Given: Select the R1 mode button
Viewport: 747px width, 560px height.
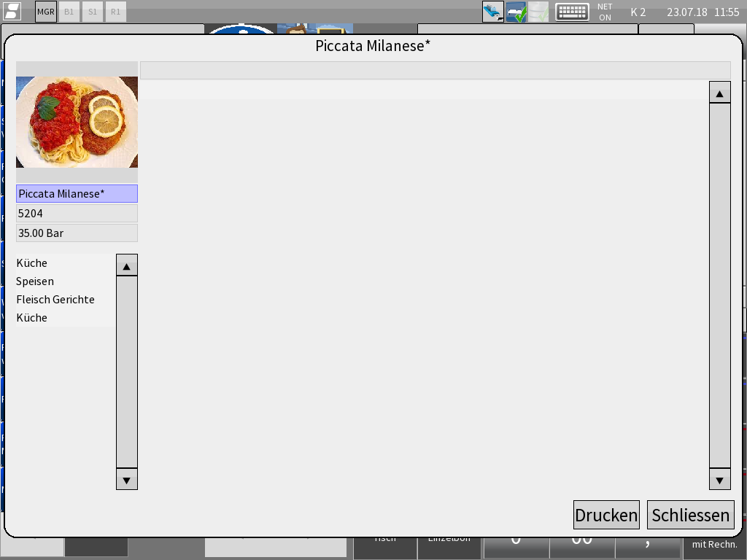Looking at the screenshot, I should click(115, 12).
